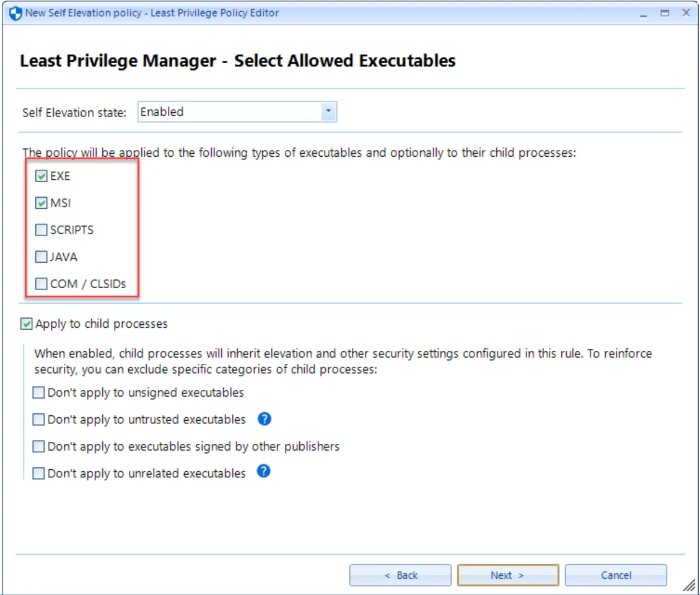Check Don't apply to unrelated executables

[38, 472]
